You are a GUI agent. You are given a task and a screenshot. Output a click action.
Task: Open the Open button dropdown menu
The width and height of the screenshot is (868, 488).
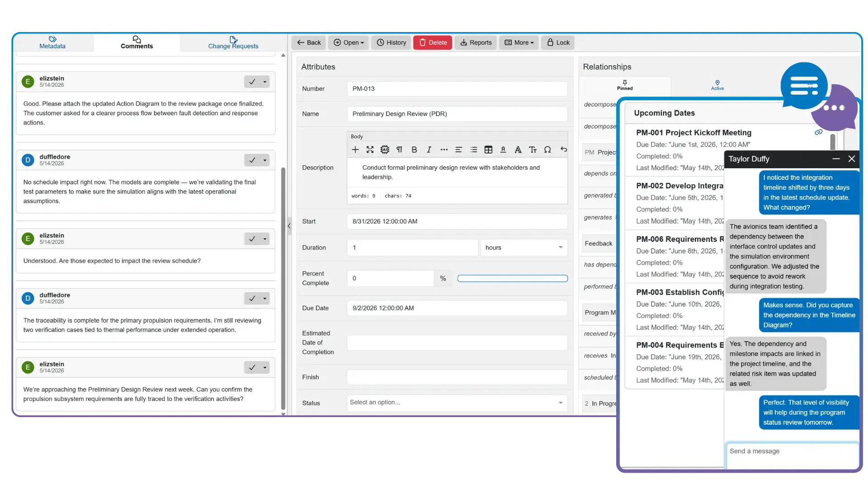349,42
